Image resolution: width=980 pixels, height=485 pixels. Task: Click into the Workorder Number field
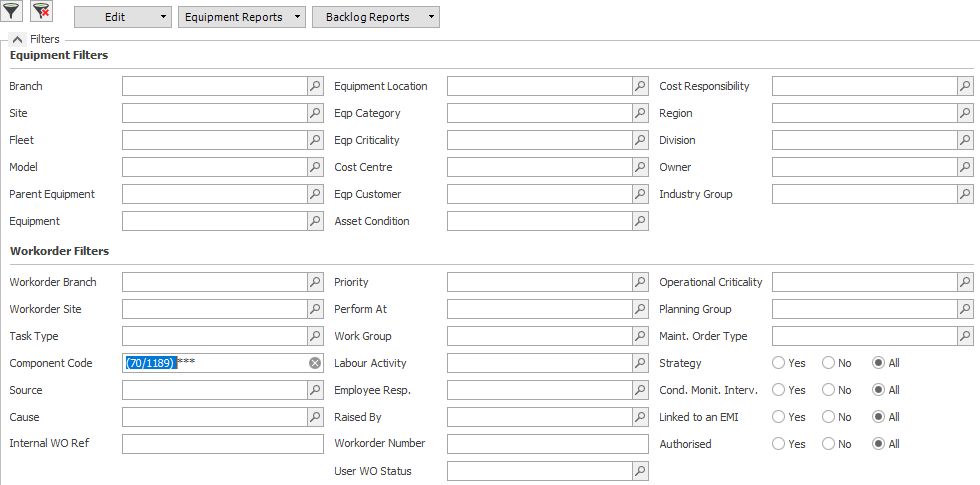point(548,444)
